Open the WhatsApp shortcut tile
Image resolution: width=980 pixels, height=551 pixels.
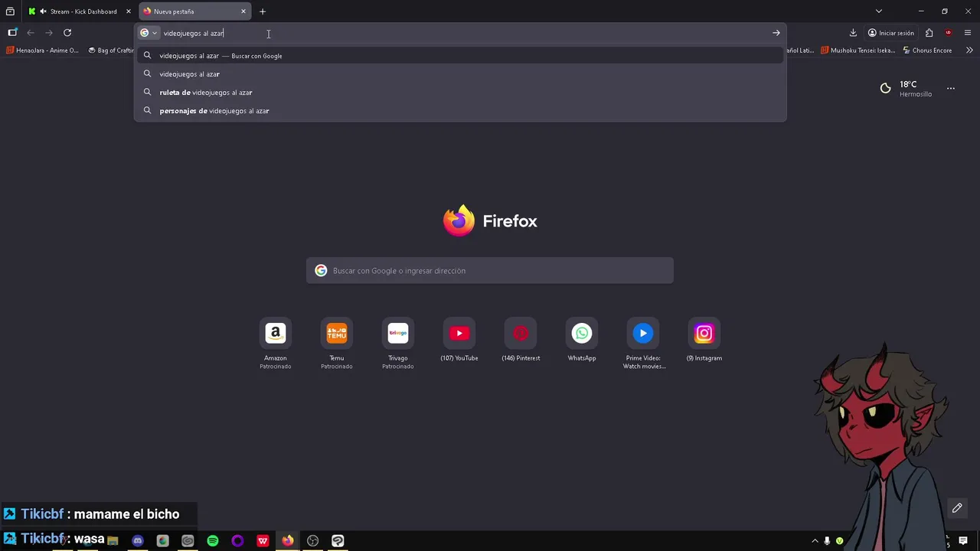(582, 341)
